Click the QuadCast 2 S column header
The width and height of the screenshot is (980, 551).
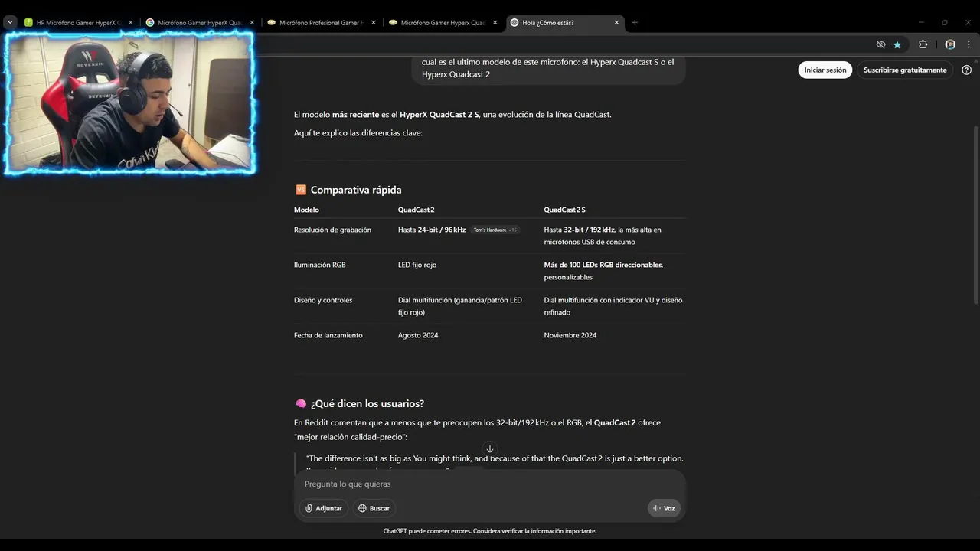[564, 210]
